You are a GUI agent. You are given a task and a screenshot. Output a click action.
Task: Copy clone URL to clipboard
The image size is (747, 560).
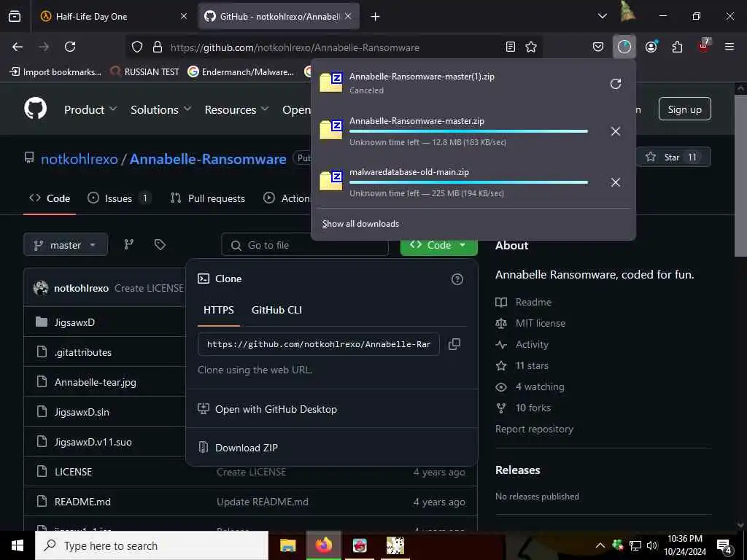pos(454,344)
